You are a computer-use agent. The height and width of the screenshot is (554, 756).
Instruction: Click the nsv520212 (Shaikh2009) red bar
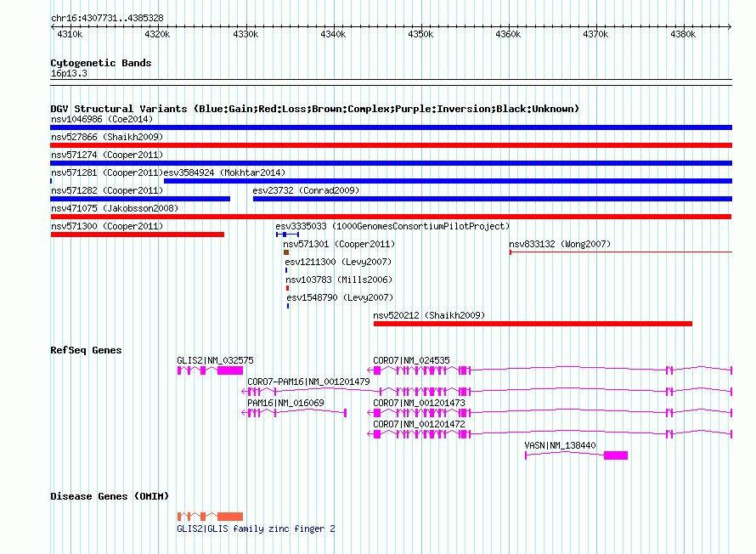[x=533, y=324]
